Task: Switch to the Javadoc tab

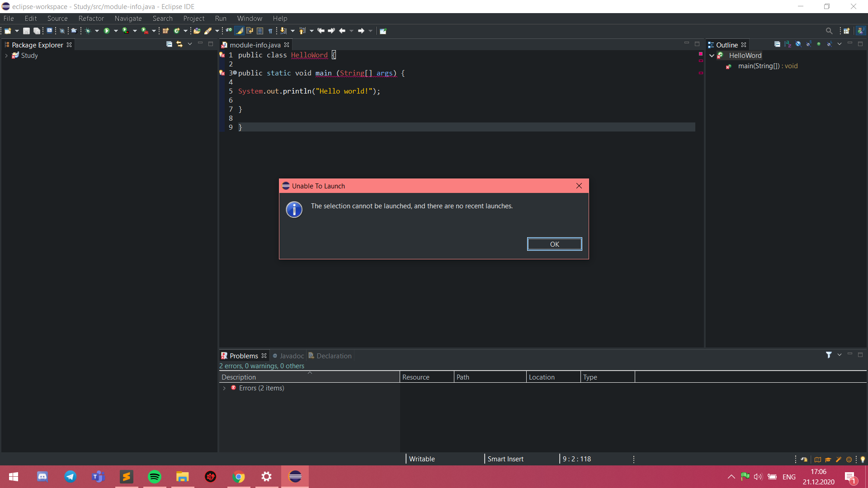Action: (288, 356)
